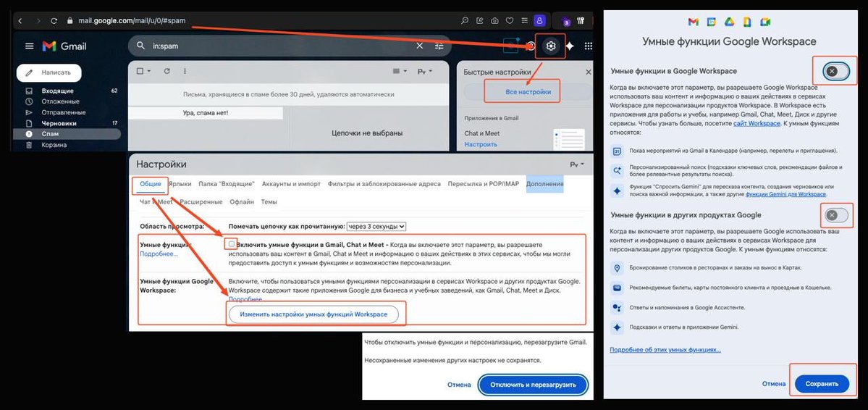Open the Gemini sparkle icon in Gmail header
The height and width of the screenshot is (410, 868).
click(569, 46)
